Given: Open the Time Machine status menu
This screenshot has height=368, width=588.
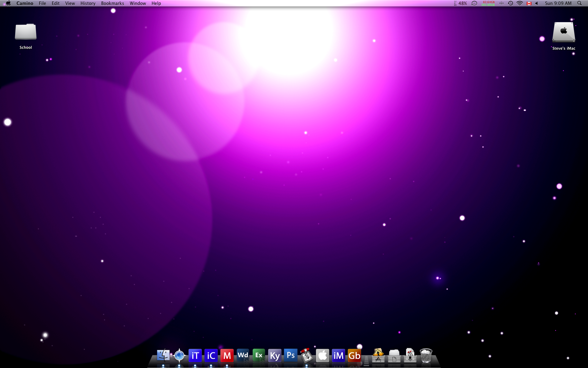Looking at the screenshot, I should click(511, 3).
